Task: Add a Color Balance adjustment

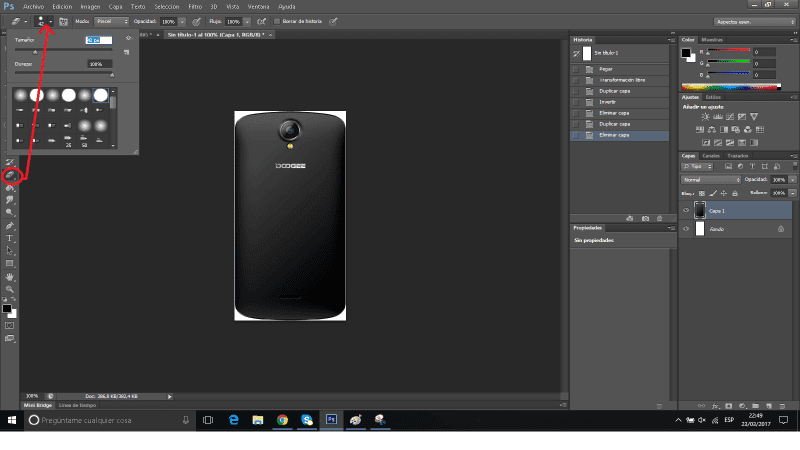Action: click(712, 130)
